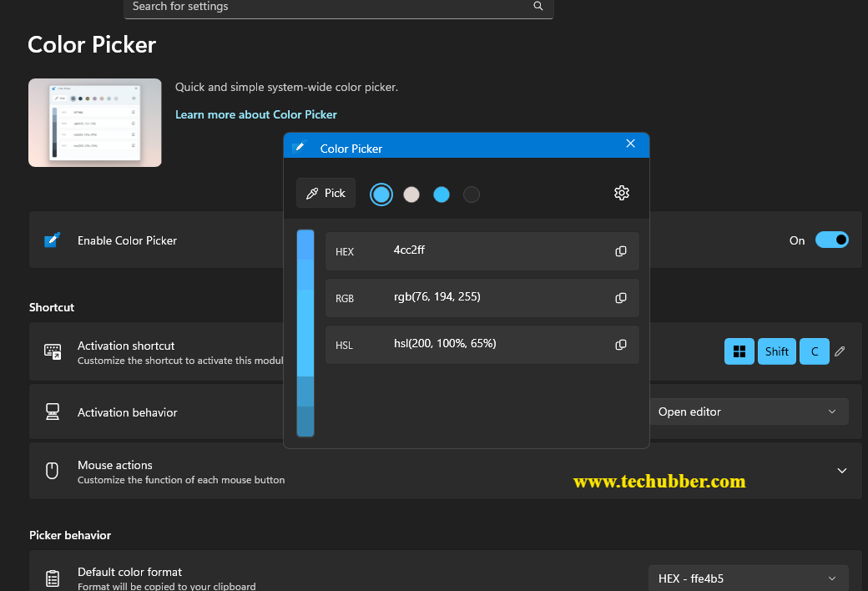Select the highlighted blue history color swatch
The image size is (868, 591).
click(x=381, y=194)
